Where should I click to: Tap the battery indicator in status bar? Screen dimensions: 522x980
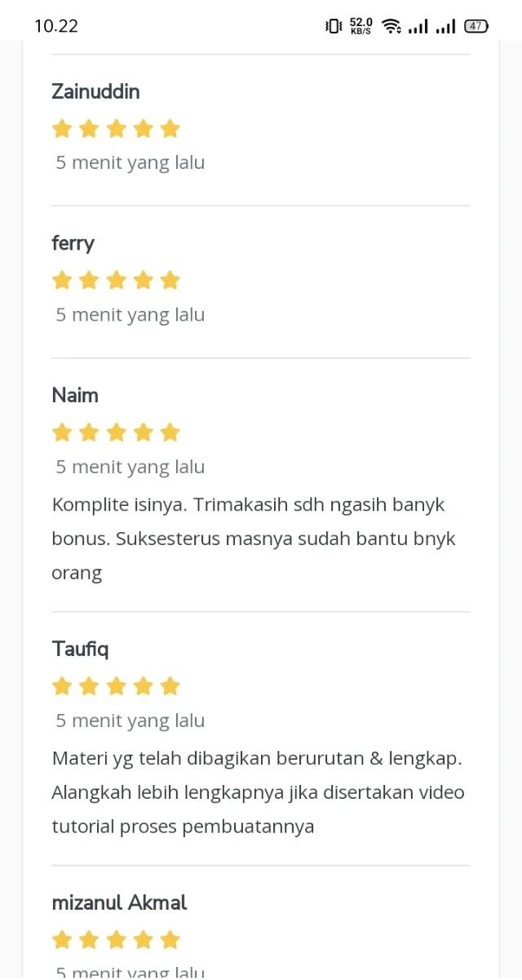click(x=476, y=26)
